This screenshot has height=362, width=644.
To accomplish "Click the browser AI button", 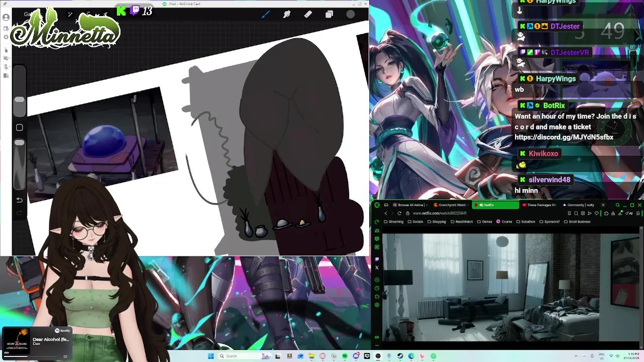I will pos(629,213).
